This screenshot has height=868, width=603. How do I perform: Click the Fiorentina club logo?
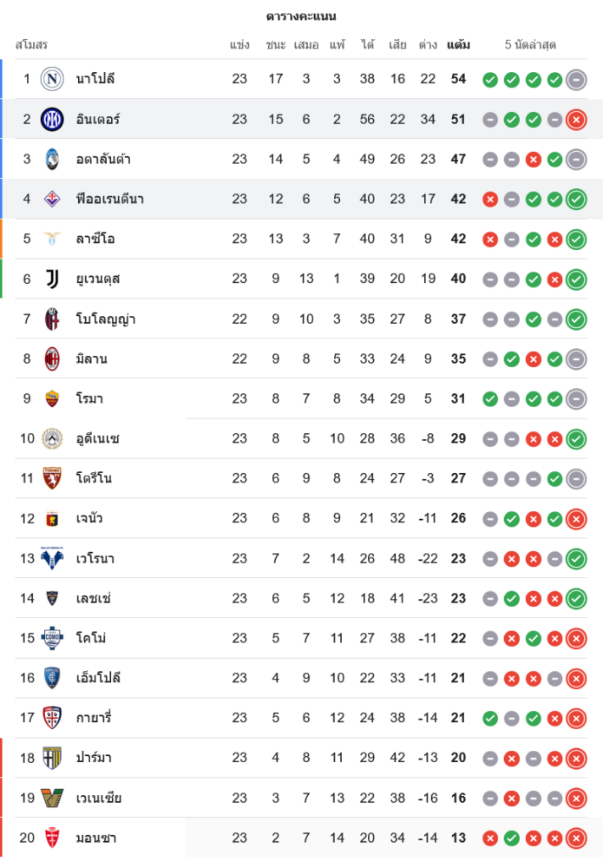52,199
